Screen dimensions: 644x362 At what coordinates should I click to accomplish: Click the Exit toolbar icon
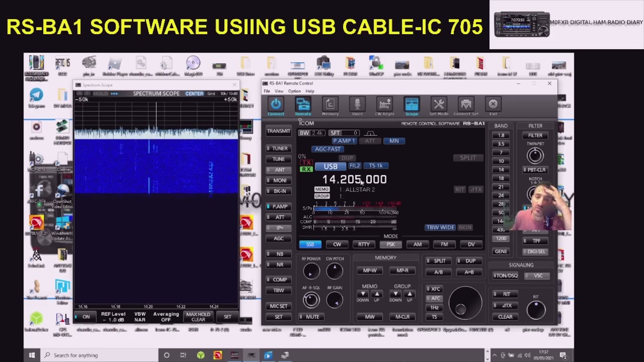click(493, 104)
